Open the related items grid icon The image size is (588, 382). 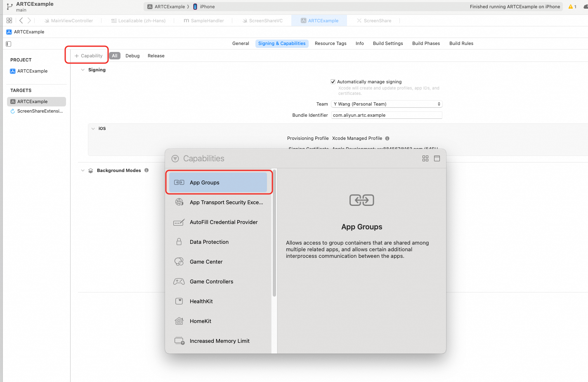(x=9, y=21)
